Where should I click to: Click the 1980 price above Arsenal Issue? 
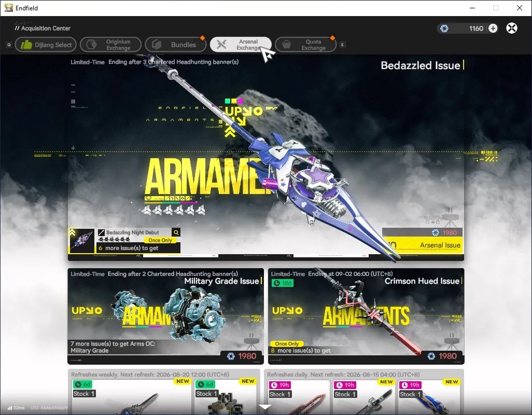tap(449, 232)
